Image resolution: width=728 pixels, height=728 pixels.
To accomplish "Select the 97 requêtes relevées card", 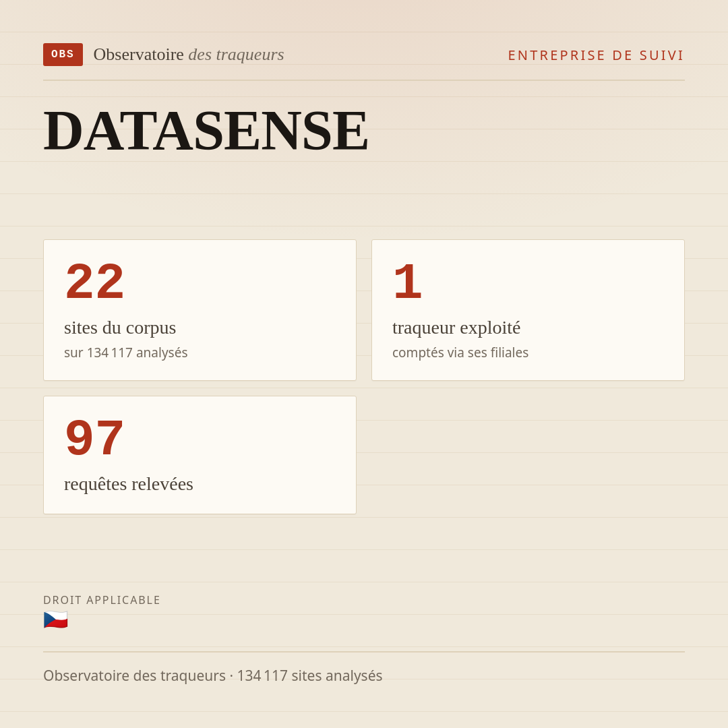I will click(x=200, y=455).
